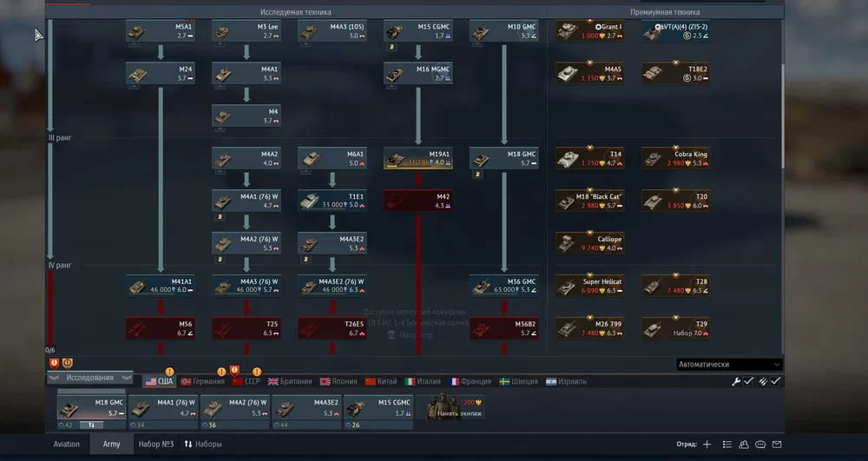
Task: Select the T14 premium tank
Action: pos(590,159)
